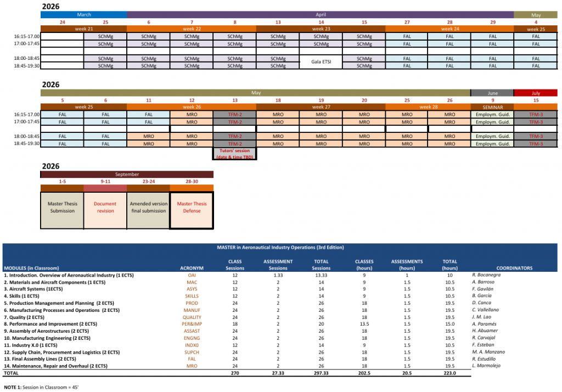Select the QUALITY acronym in modules table

[192, 317]
